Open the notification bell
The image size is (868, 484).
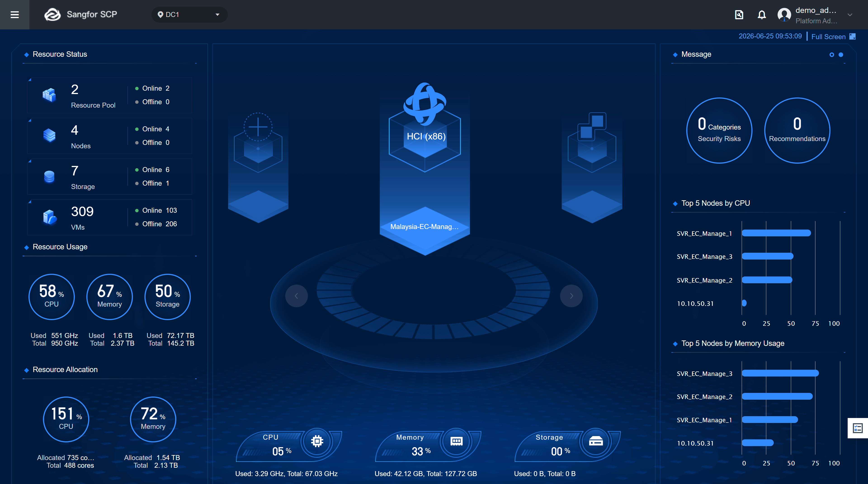pyautogui.click(x=762, y=14)
